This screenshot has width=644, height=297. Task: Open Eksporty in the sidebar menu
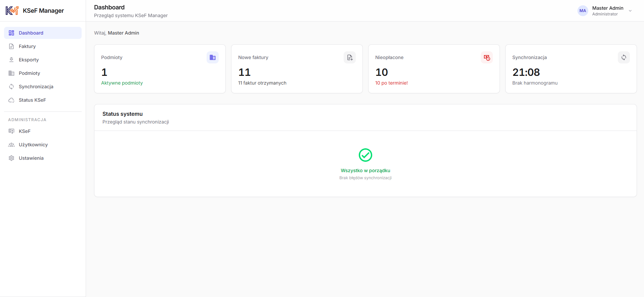tap(43, 60)
